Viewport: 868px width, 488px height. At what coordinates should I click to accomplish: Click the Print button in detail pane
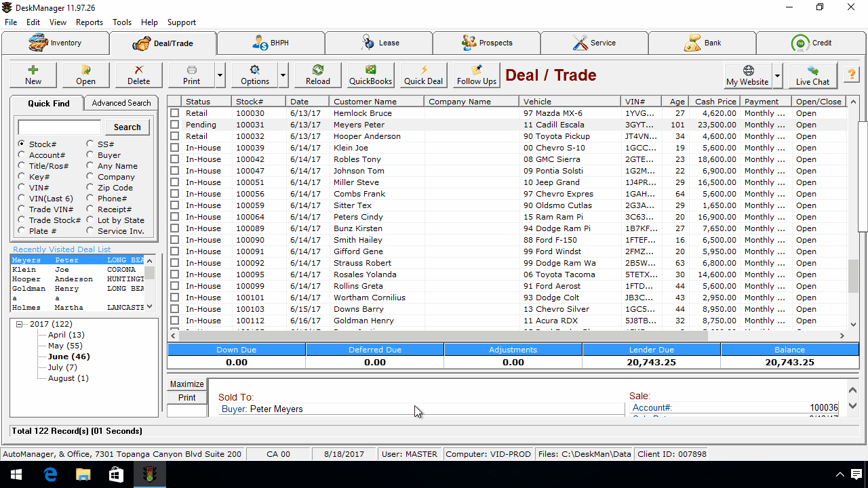click(x=186, y=398)
